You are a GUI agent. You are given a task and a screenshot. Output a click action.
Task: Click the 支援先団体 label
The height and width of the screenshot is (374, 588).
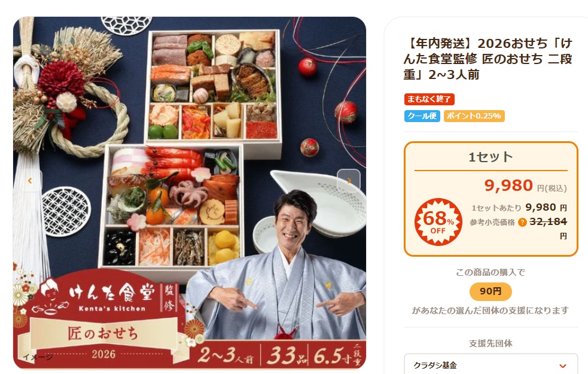click(x=490, y=343)
